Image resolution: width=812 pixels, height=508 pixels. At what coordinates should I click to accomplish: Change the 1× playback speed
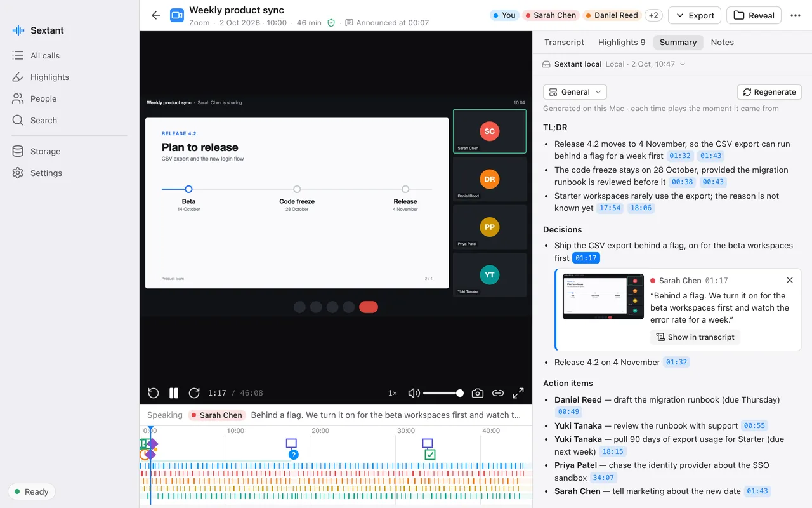[x=393, y=393]
